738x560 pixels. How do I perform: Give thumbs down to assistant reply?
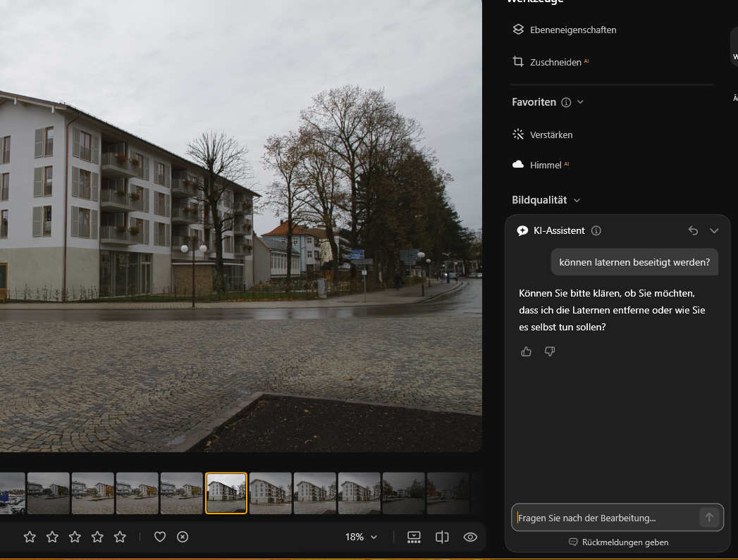click(x=550, y=351)
